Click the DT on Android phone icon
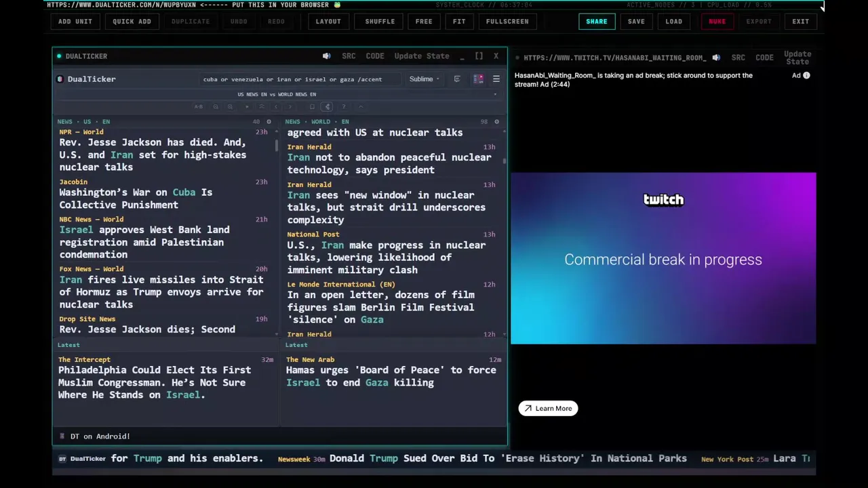 (x=62, y=436)
